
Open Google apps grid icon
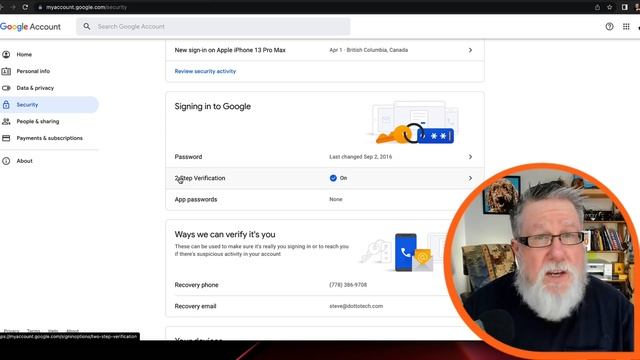click(x=626, y=27)
